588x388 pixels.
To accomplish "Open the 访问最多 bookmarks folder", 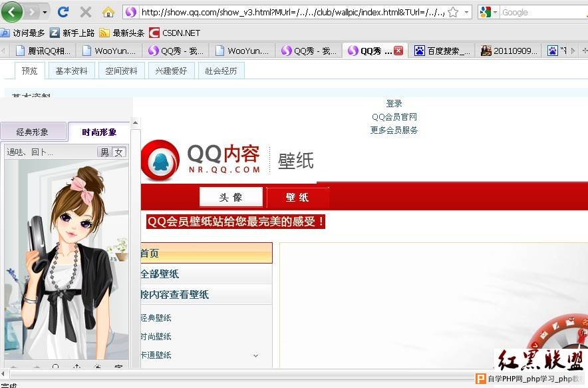I will pos(23,33).
